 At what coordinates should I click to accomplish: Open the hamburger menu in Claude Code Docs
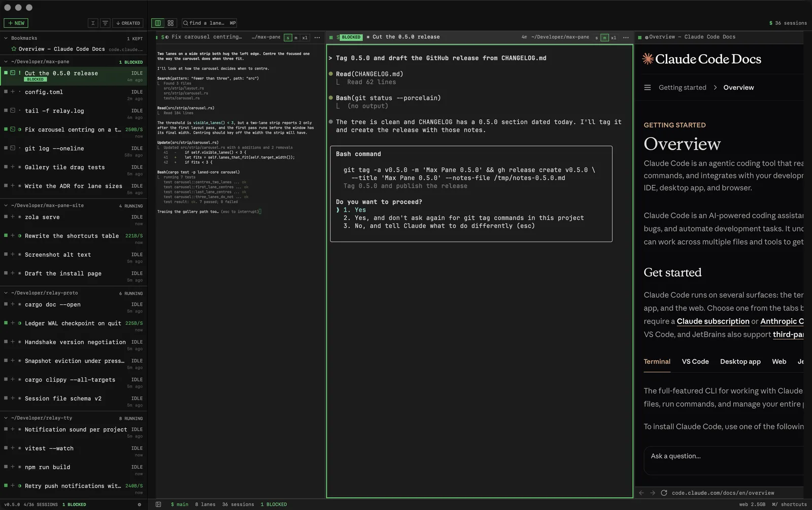(648, 88)
